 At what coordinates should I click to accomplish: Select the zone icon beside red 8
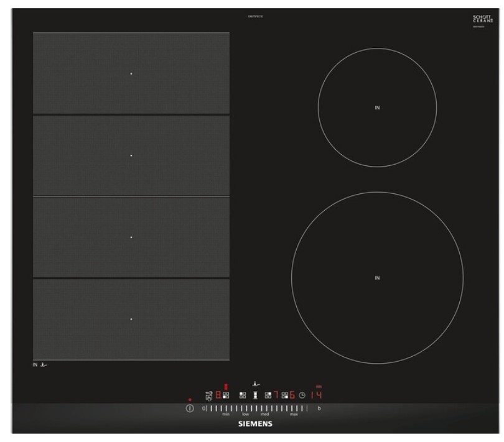tap(226, 394)
